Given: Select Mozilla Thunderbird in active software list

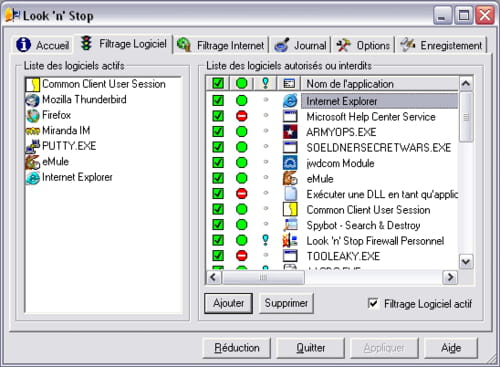Looking at the screenshot, I should (84, 99).
